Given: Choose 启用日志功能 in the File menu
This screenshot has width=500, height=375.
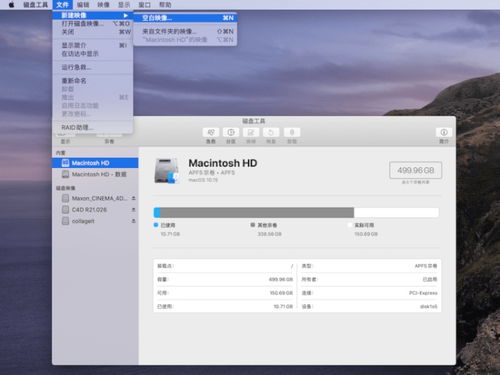Looking at the screenshot, I should click(x=93, y=106).
